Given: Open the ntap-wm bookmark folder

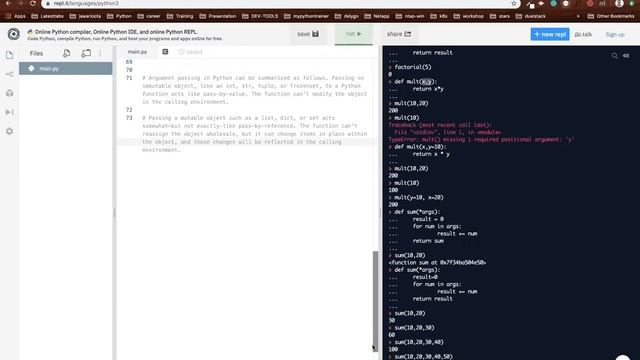Looking at the screenshot, I should (x=410, y=16).
